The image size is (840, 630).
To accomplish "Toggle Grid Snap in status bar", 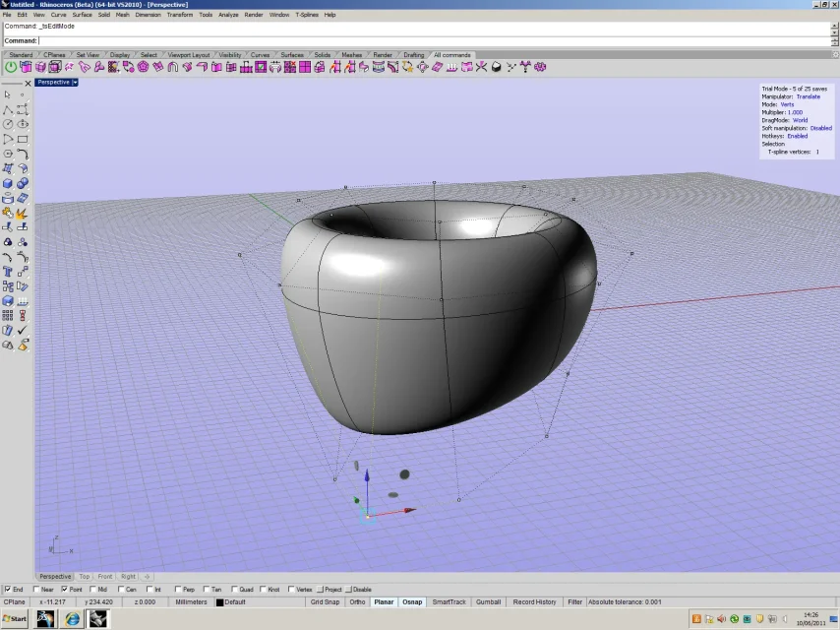I will click(325, 602).
